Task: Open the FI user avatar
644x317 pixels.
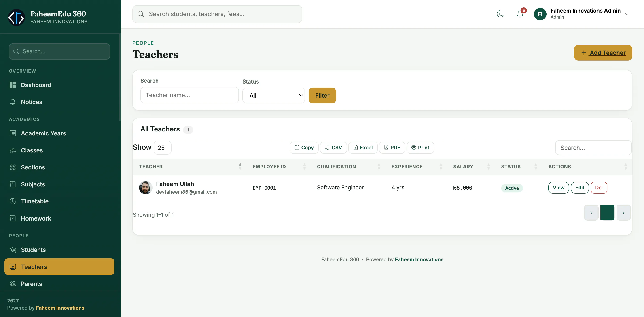Action: [540, 14]
